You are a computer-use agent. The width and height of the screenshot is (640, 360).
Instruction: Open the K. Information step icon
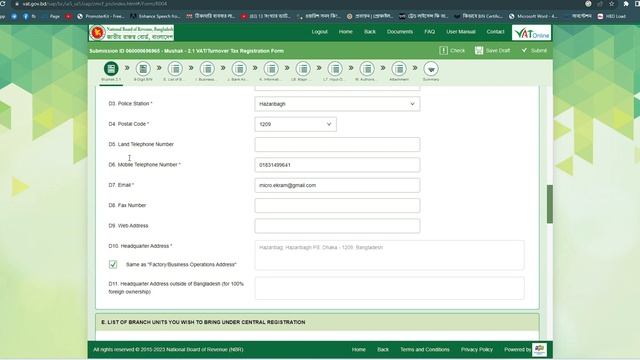pos(271,69)
